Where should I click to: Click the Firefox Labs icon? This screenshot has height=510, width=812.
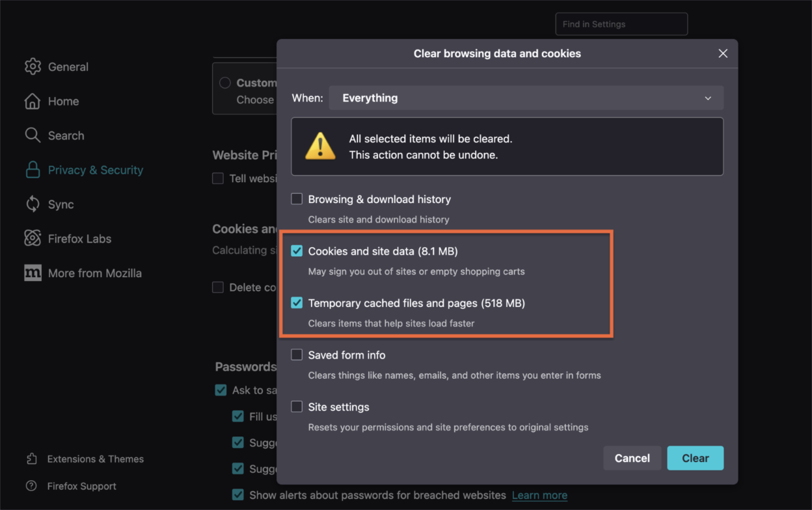pos(33,239)
